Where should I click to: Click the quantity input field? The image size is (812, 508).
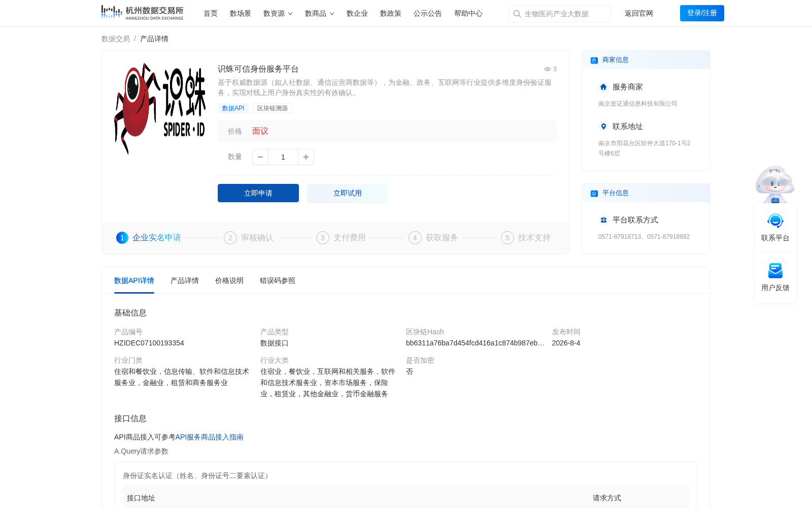click(x=283, y=157)
